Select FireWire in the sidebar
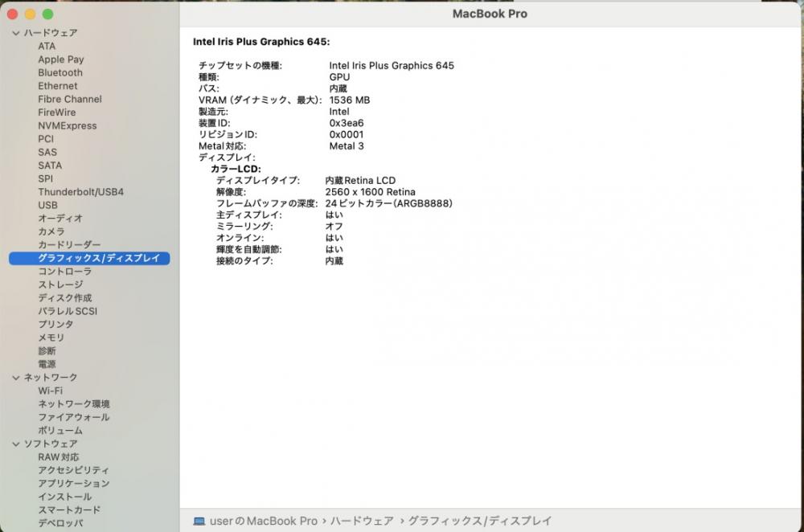This screenshot has width=804, height=532. [x=57, y=113]
